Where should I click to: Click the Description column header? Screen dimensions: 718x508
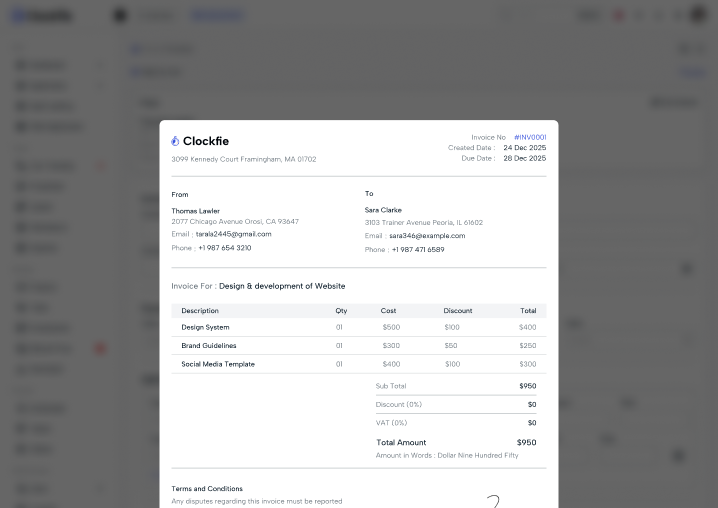(200, 311)
